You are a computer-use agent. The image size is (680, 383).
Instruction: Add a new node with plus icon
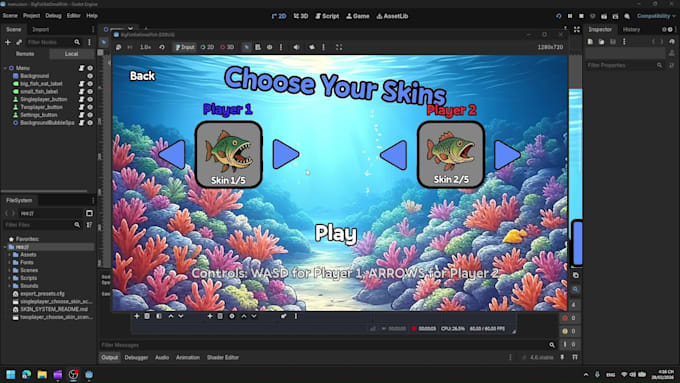(x=7, y=42)
